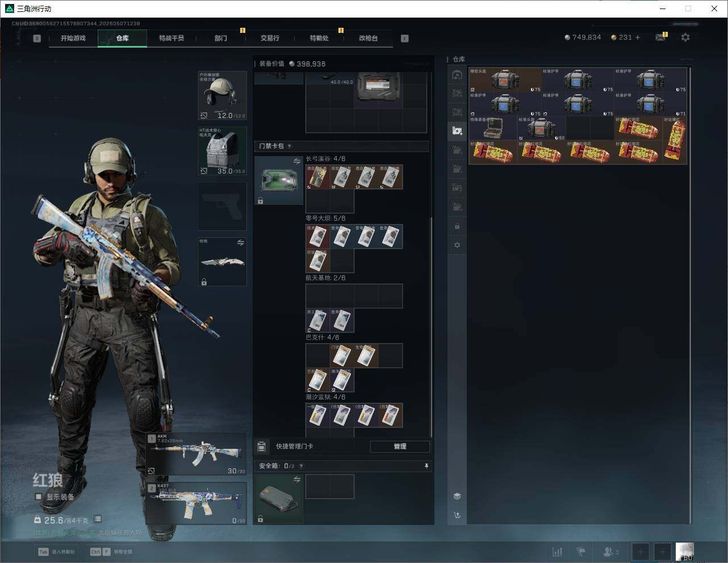Click the 管理 button
728x563 pixels.
click(400, 447)
